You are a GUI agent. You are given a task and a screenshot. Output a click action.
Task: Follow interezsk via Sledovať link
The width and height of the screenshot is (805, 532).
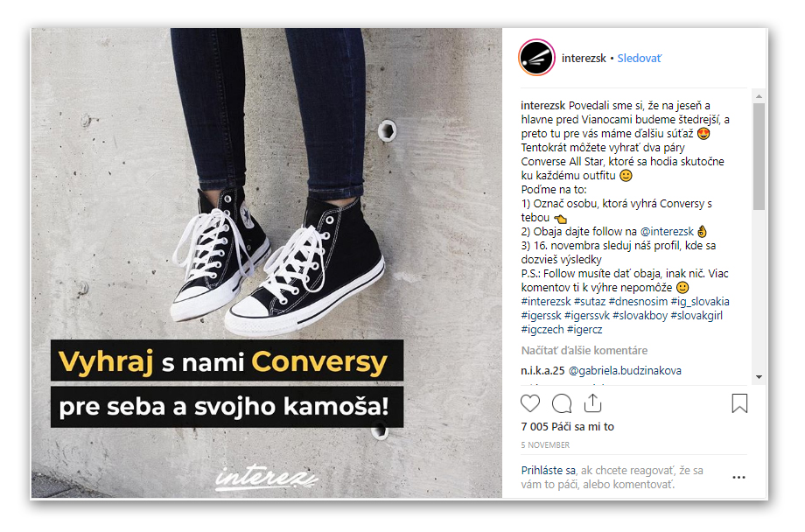click(x=639, y=59)
